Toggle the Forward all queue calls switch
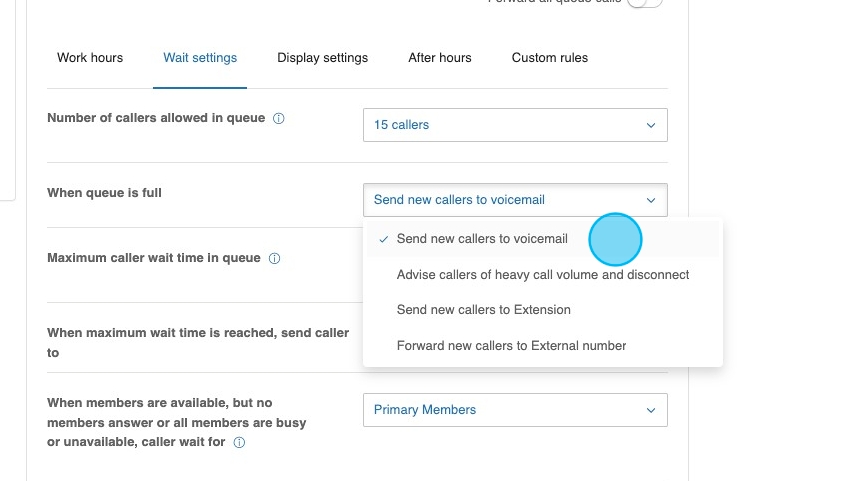 [x=644, y=2]
